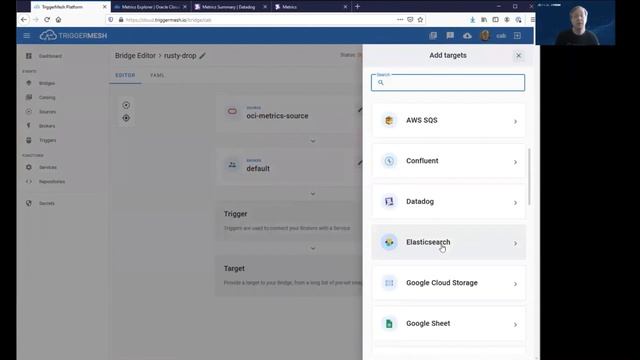Click the lower circular canvas control
The image size is (640, 360).
pyautogui.click(x=126, y=118)
